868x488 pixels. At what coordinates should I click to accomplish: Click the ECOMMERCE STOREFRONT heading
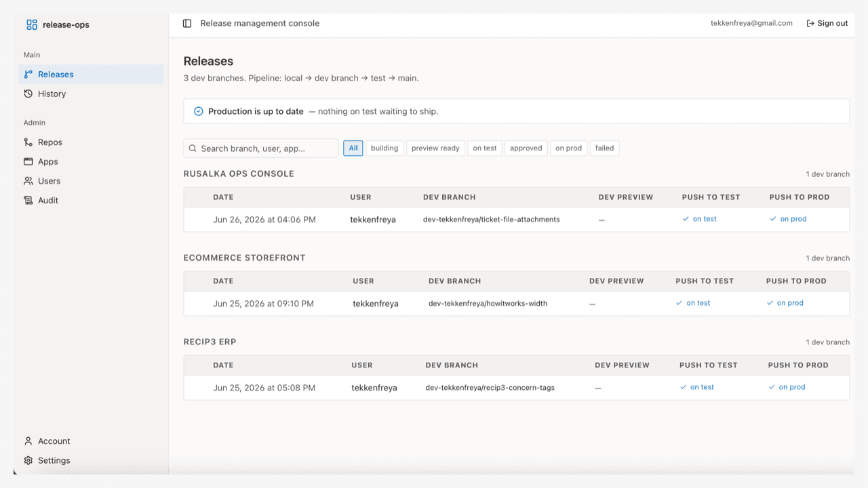(x=245, y=258)
